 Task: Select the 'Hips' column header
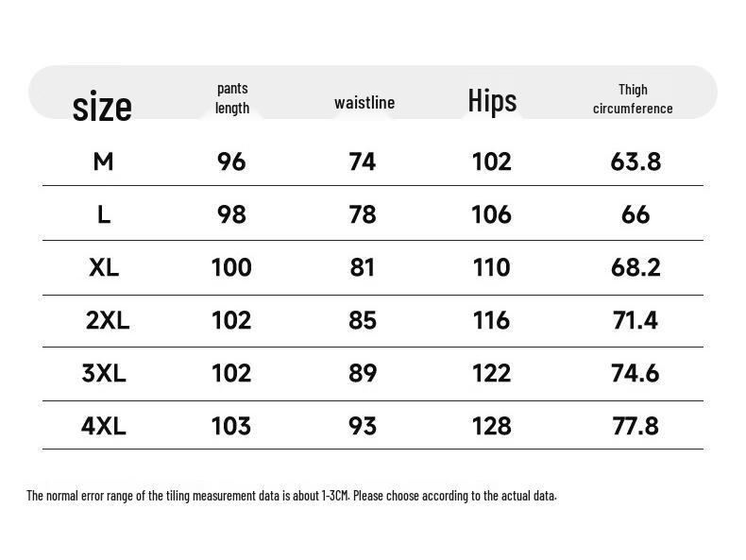point(492,101)
